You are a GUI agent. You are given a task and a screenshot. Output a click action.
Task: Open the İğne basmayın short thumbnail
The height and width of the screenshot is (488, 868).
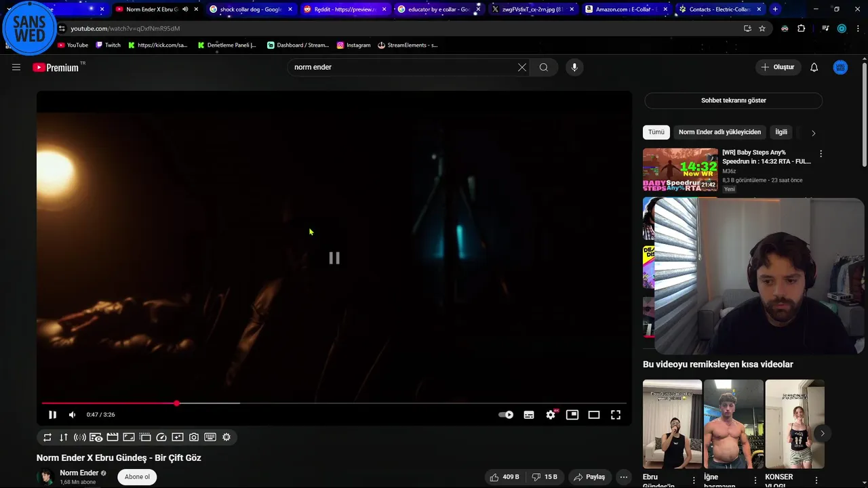(x=734, y=424)
